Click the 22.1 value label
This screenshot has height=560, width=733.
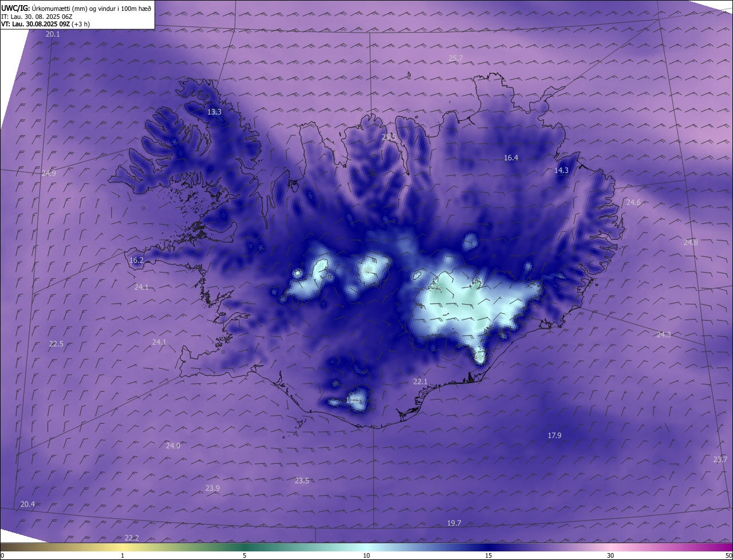click(x=420, y=382)
